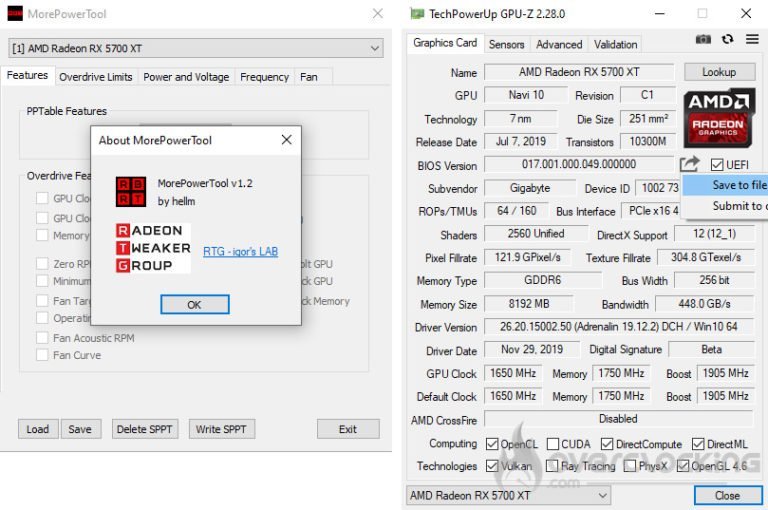Screen dimensions: 768x510
Task: Switch to Overdrive Limits tab
Action: 96,77
